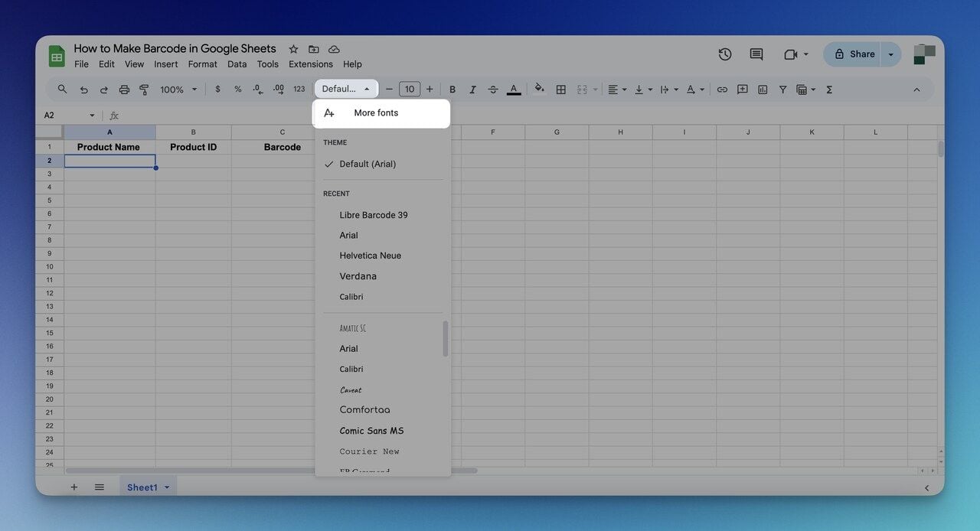This screenshot has width=980, height=531.
Task: Open functions sigma icon
Action: [x=829, y=90]
